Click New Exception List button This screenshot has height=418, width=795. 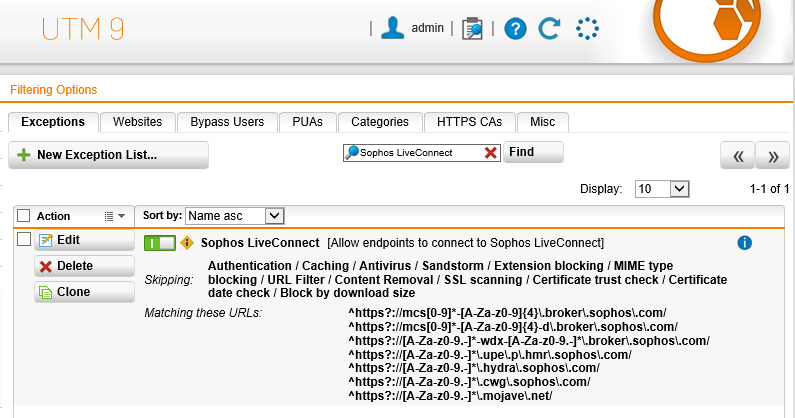pos(109,155)
